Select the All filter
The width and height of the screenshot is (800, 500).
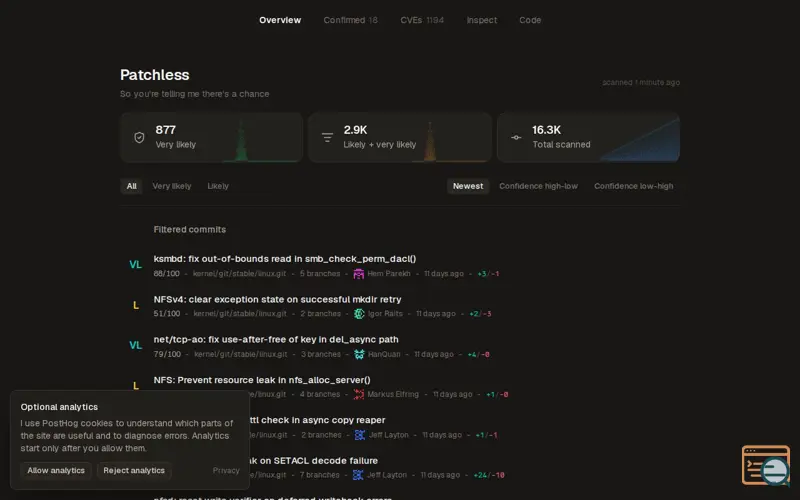(131, 186)
